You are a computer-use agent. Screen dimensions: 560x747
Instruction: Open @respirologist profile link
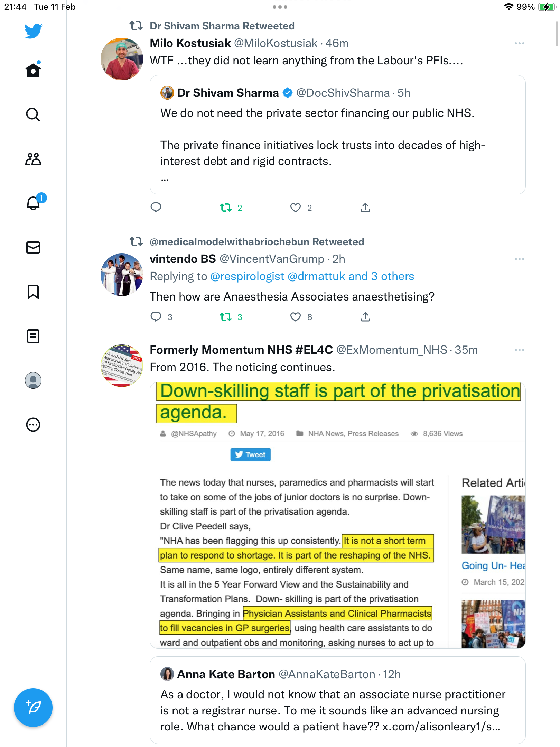coord(247,276)
